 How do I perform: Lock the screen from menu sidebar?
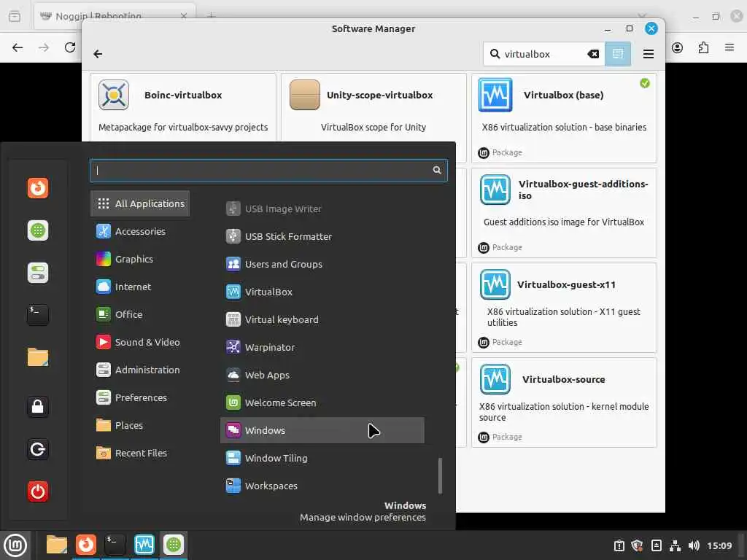point(38,407)
